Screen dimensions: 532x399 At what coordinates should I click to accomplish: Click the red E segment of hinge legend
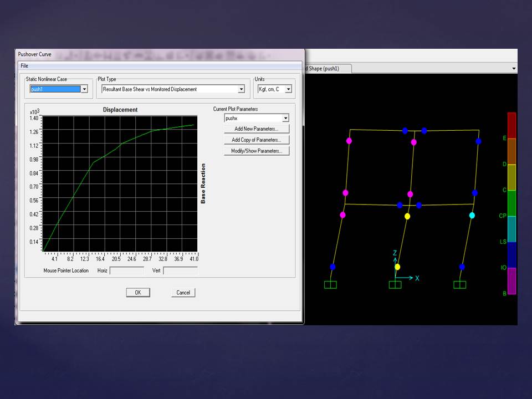pyautogui.click(x=511, y=125)
